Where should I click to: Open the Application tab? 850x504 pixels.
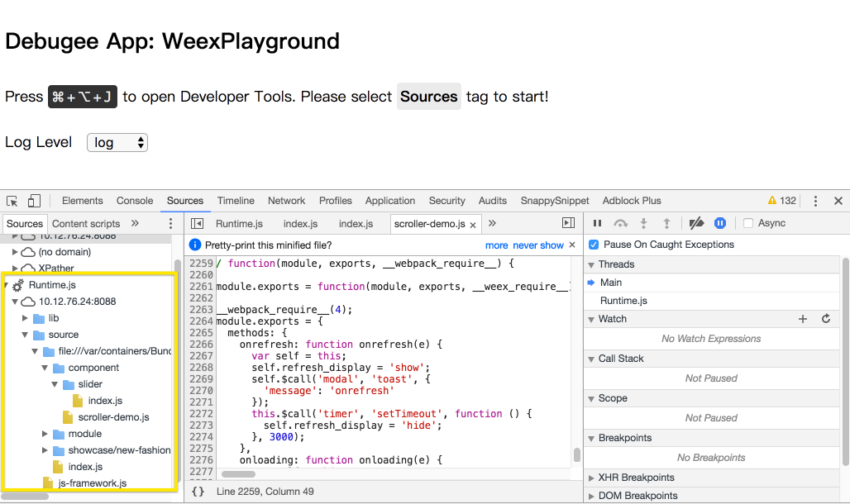pyautogui.click(x=389, y=201)
